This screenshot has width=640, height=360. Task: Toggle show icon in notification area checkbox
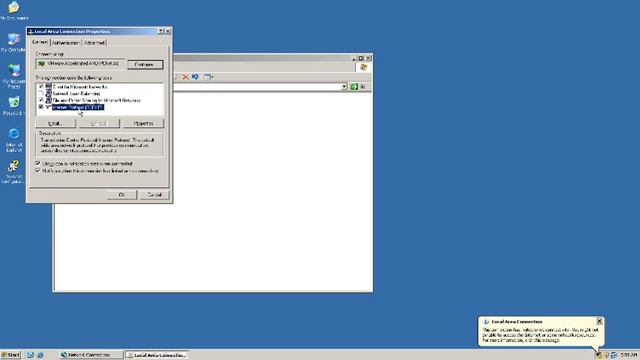click(x=38, y=163)
